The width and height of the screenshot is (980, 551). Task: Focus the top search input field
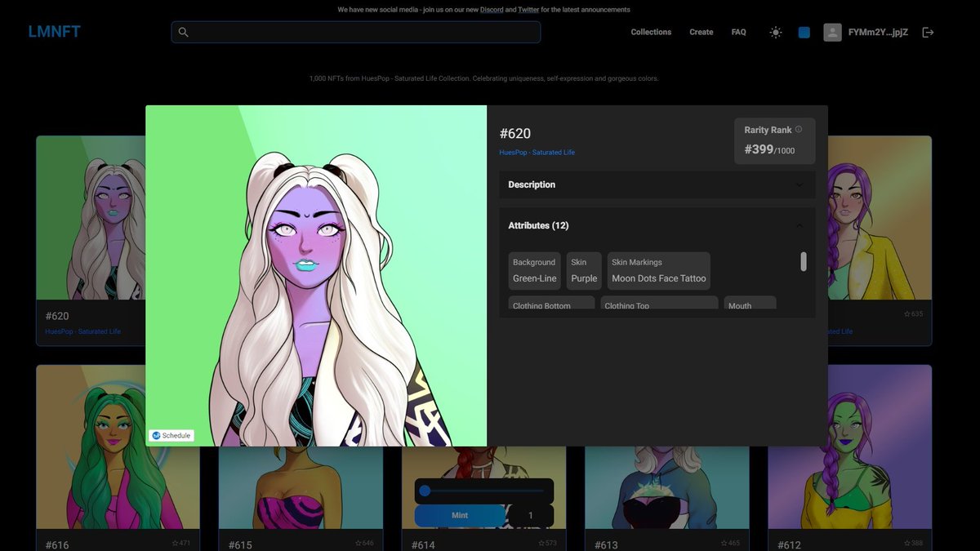356,32
